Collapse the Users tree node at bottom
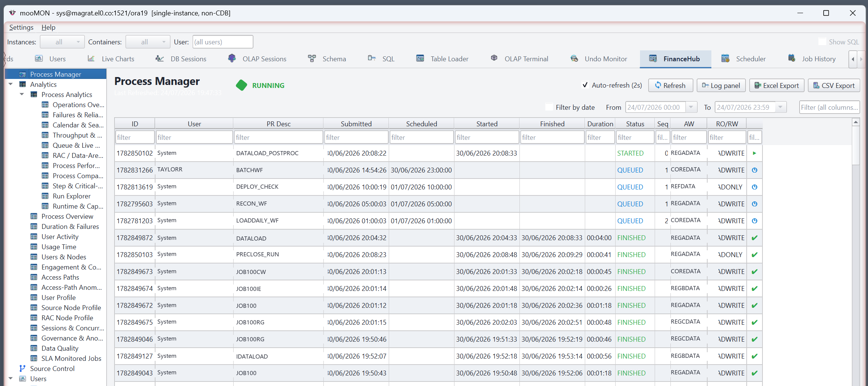This screenshot has height=386, width=868. click(11, 378)
